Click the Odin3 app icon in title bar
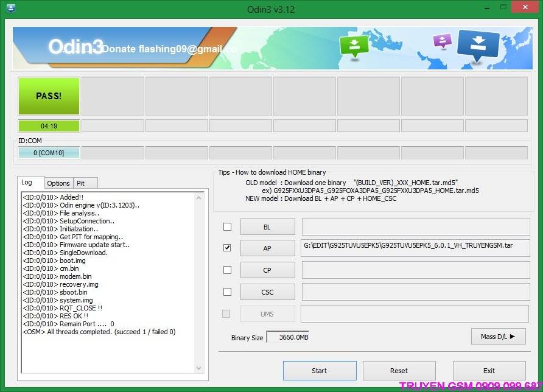Screen dimensions: 543x392 (x=11, y=9)
